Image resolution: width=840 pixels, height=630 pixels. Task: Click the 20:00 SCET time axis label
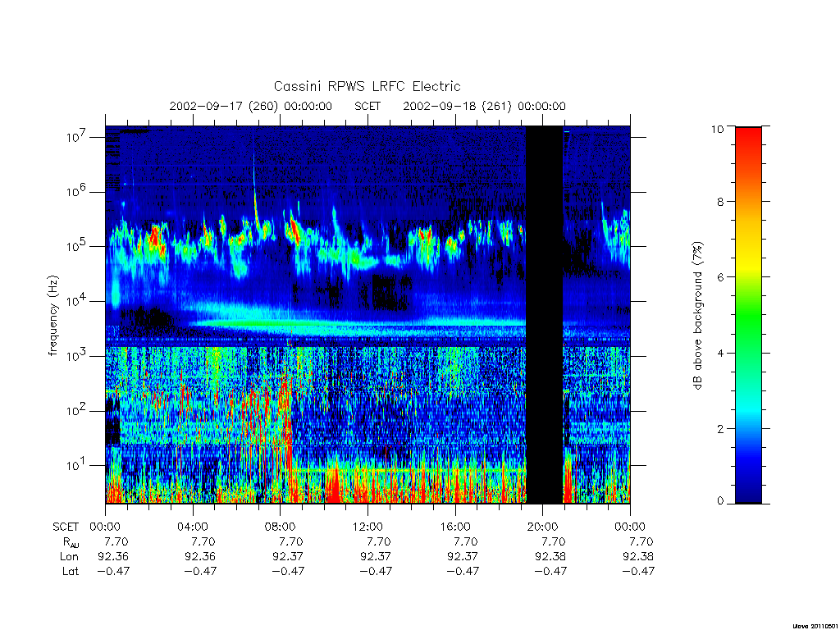point(542,527)
